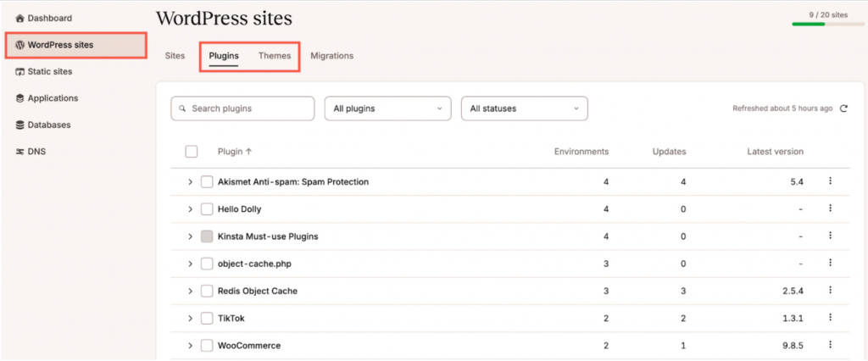
Task: Sort by the Plugin column header
Action: pos(235,151)
